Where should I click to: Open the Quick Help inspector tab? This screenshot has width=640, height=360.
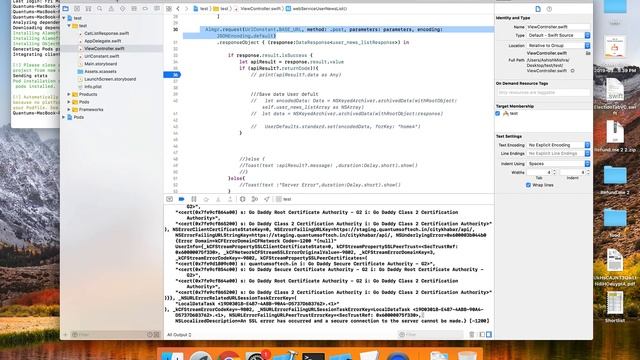pos(549,9)
